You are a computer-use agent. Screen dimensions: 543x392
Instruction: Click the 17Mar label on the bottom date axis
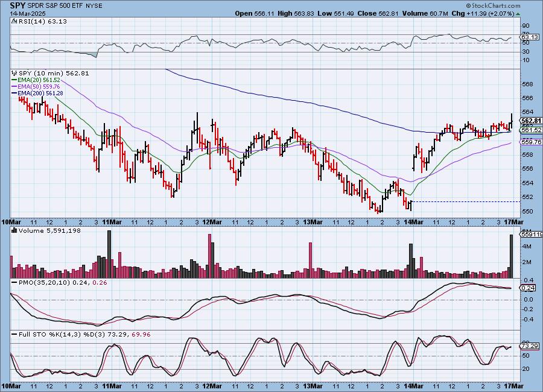click(x=513, y=386)
